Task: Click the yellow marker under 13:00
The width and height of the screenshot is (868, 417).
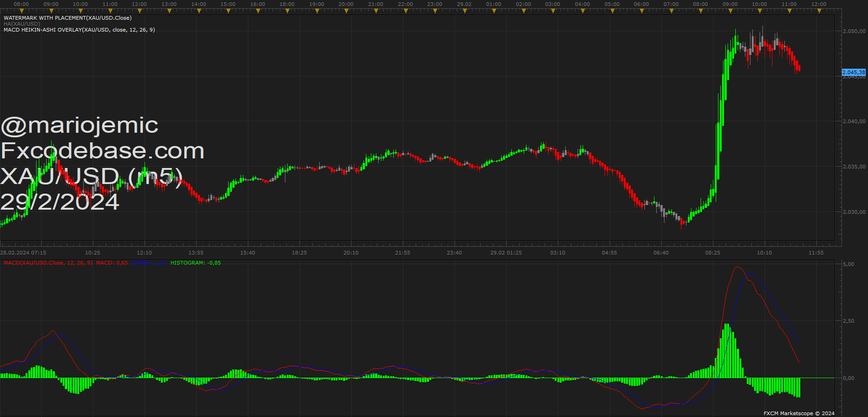Action: 169,11
